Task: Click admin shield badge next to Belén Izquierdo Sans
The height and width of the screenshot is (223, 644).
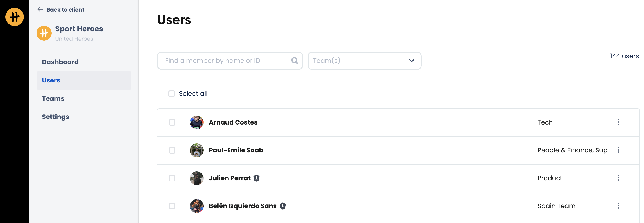Action: [x=283, y=206]
